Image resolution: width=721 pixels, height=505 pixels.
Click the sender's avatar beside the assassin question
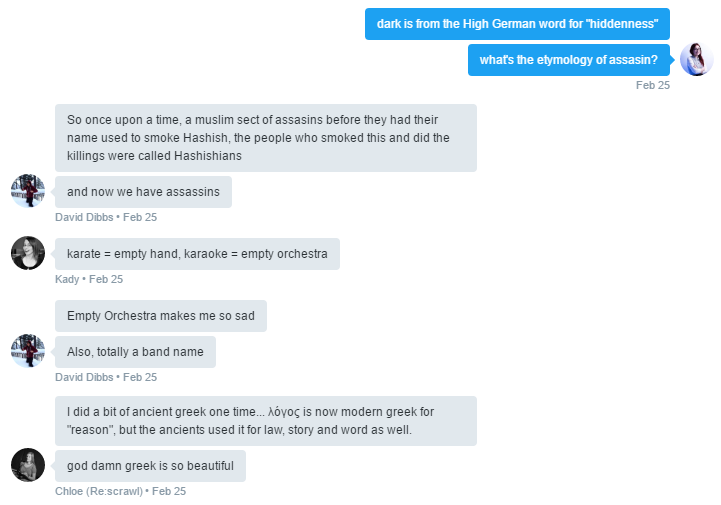tap(696, 59)
